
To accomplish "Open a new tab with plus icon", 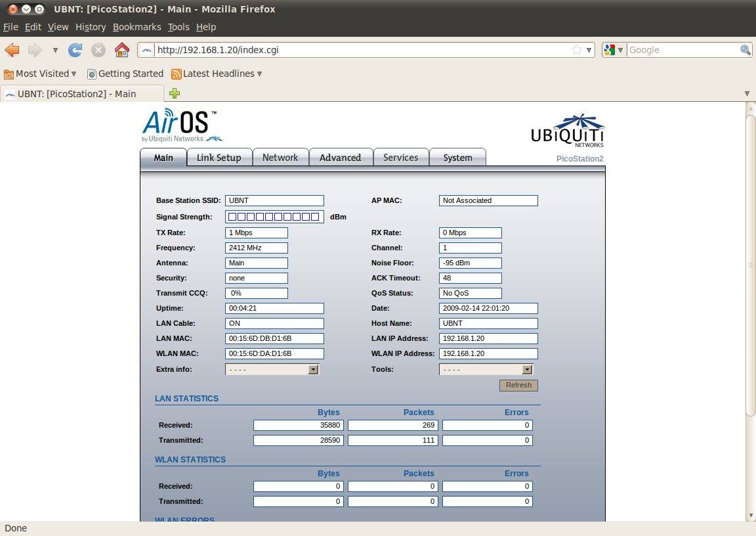I will pos(175,93).
